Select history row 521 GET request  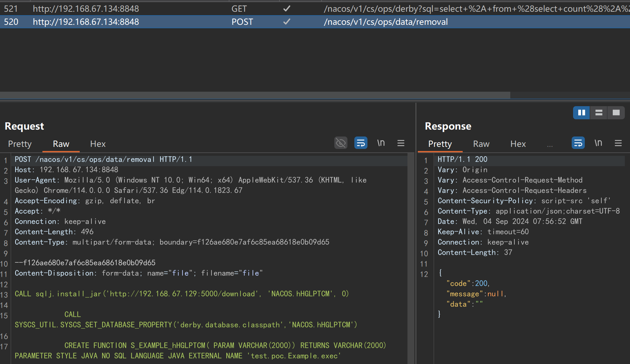pyautogui.click(x=315, y=9)
